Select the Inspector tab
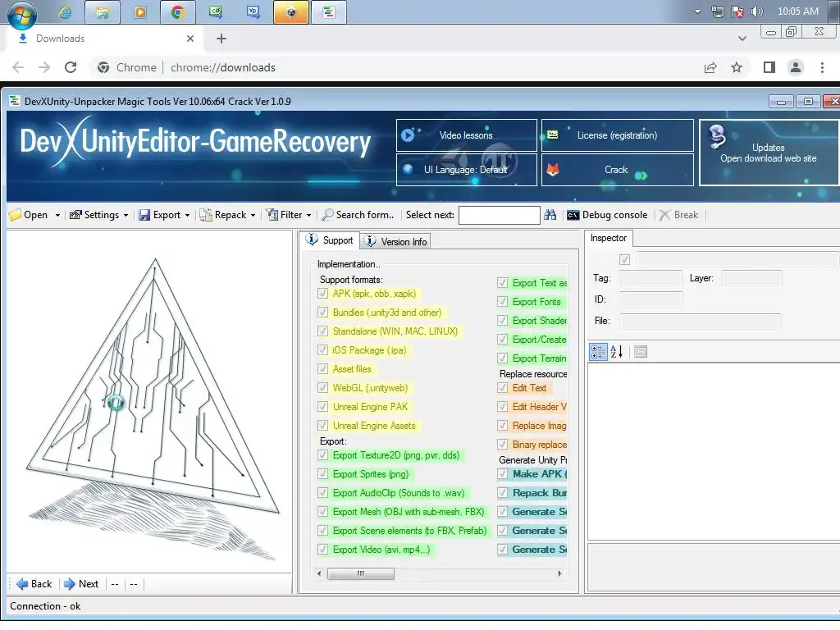The height and width of the screenshot is (630, 840). [x=609, y=238]
